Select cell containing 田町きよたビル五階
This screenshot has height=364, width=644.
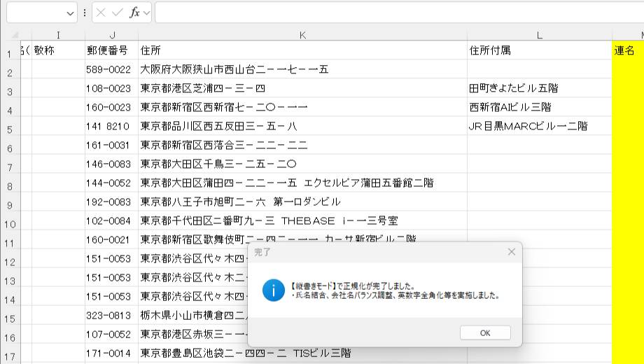(x=514, y=88)
